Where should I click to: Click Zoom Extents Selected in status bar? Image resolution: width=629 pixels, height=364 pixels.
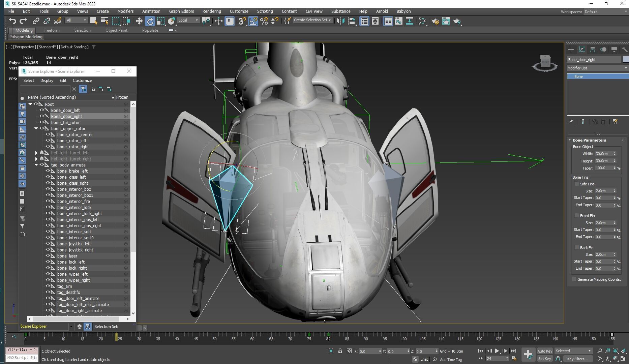(615, 351)
